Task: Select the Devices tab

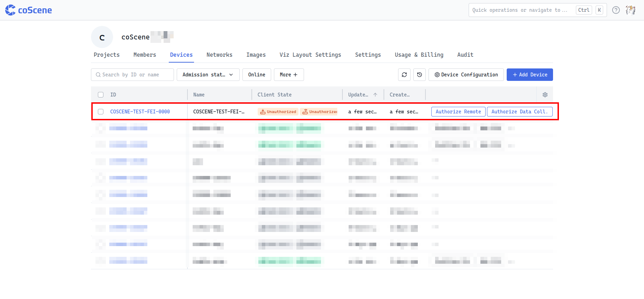Action: [181, 55]
